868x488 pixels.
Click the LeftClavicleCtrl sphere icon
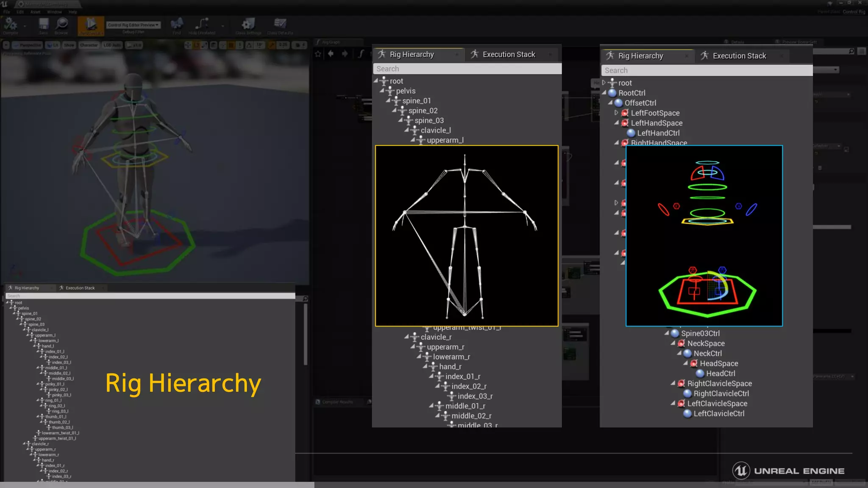click(x=687, y=413)
